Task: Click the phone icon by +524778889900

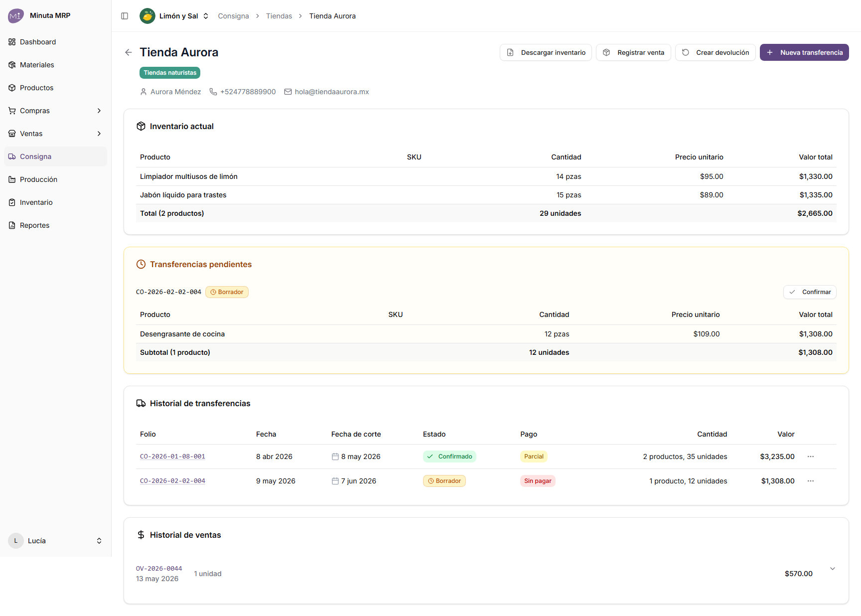Action: point(213,92)
